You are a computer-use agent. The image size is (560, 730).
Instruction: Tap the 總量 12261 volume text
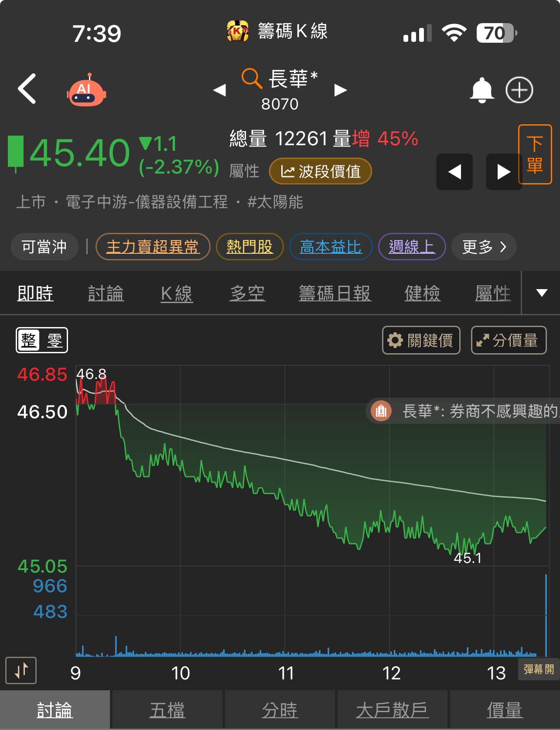[x=279, y=139]
